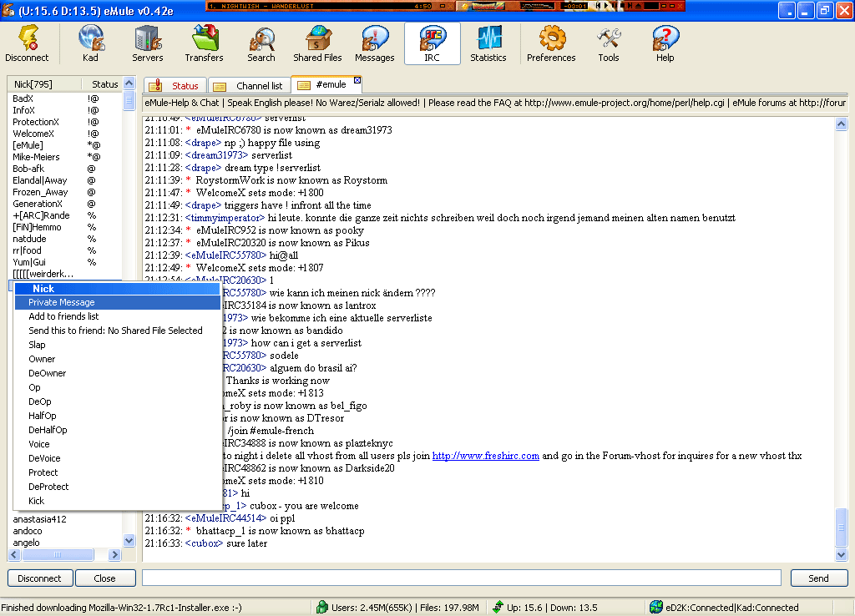This screenshot has height=616, width=855.
Task: Select Protect in the context menu
Action: 117,472
